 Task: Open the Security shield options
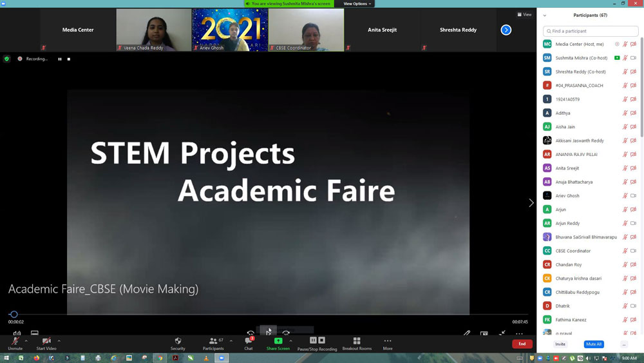click(x=178, y=343)
